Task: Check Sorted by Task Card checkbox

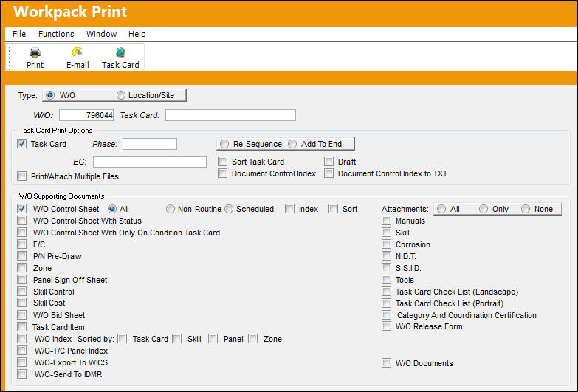Action: click(123, 339)
